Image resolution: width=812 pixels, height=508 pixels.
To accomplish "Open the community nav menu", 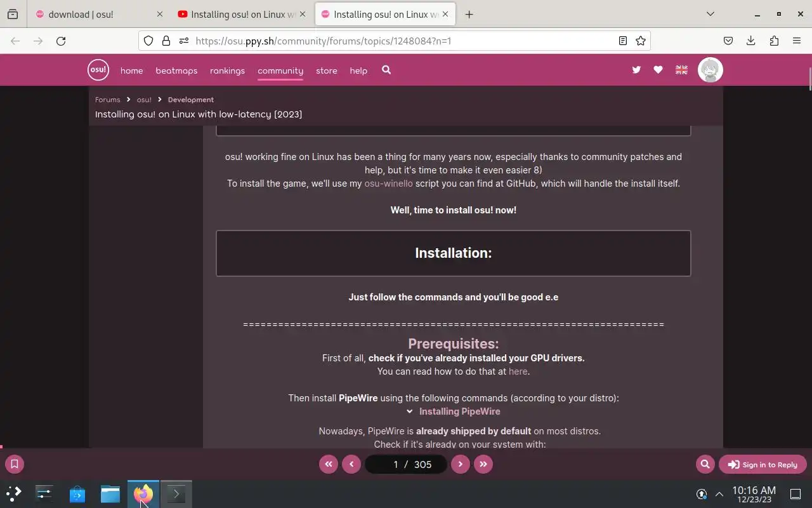I will coord(280,70).
